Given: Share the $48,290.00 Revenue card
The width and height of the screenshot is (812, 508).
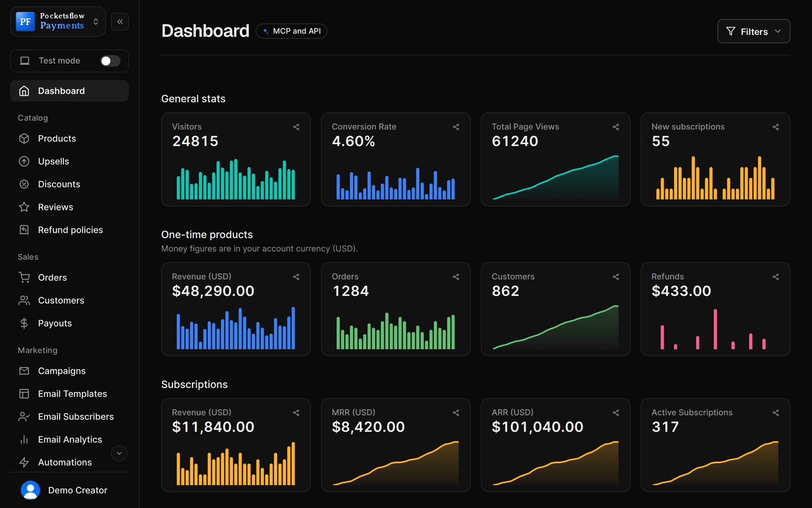Looking at the screenshot, I should point(296,277).
